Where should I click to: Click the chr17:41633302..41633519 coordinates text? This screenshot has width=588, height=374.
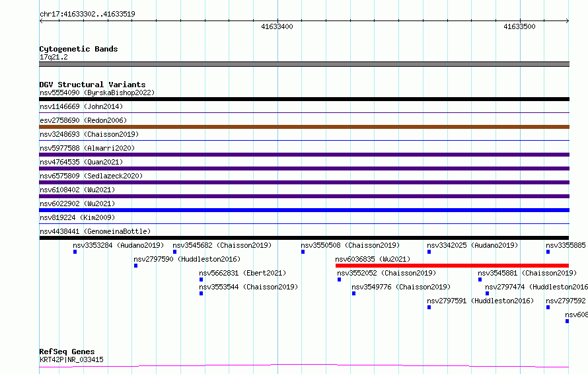[x=87, y=15]
